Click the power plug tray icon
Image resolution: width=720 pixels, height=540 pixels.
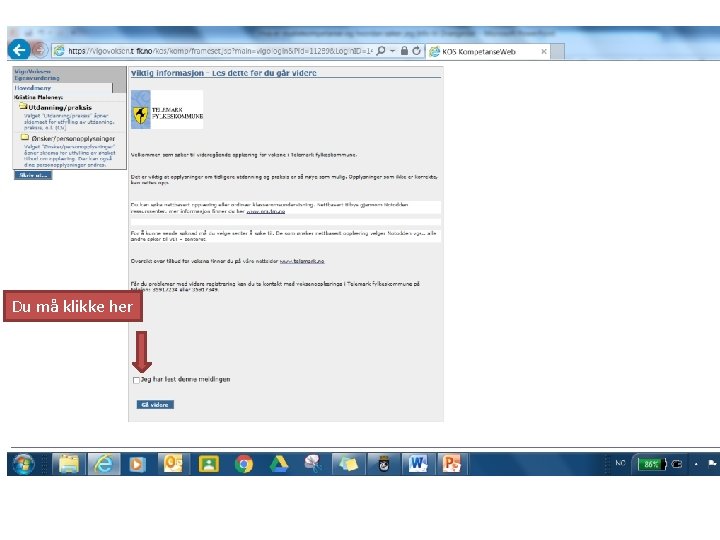coord(677,464)
